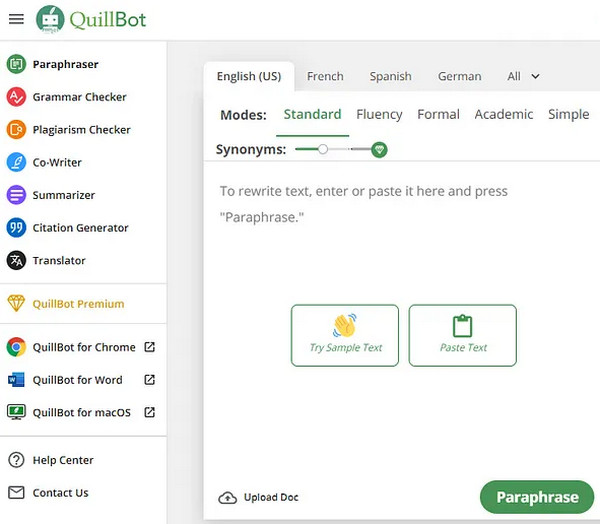Click the Chrome browser icon
This screenshot has width=600, height=524.
pos(16,347)
